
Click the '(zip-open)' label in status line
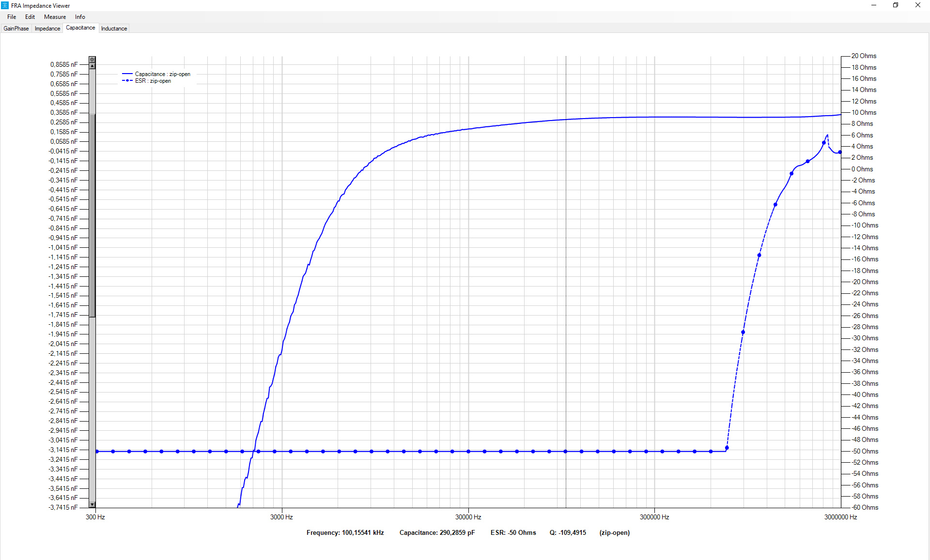pyautogui.click(x=614, y=532)
